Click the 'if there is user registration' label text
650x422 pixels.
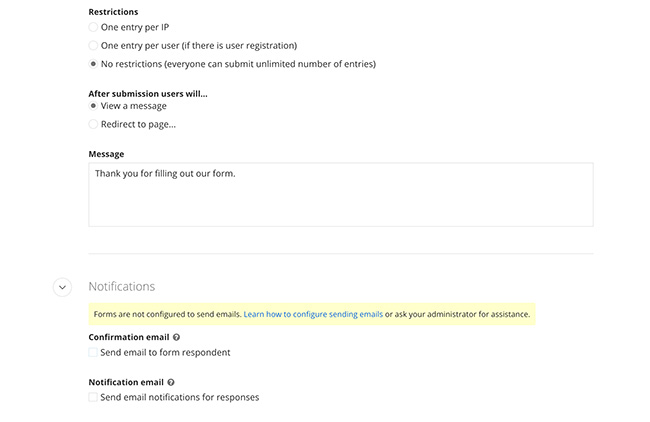(x=240, y=45)
